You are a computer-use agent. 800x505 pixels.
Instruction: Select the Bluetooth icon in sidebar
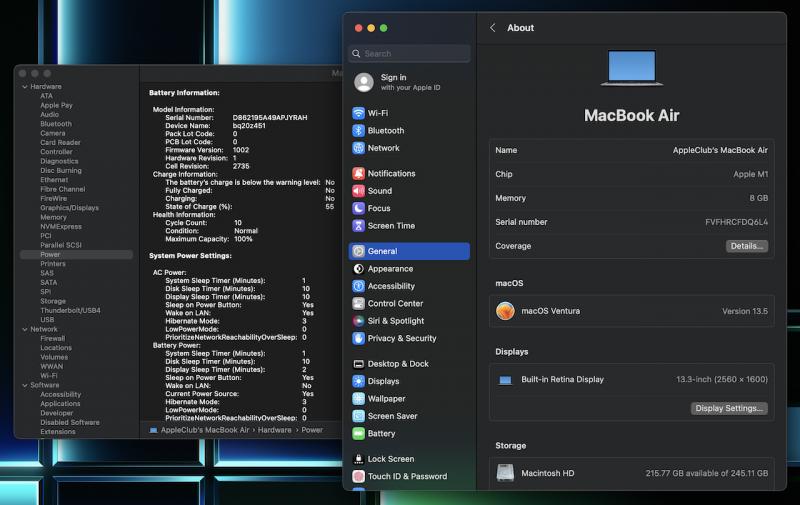pos(358,131)
